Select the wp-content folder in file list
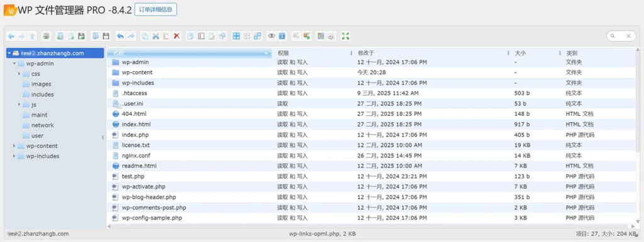644x242 pixels. pos(372,72)
